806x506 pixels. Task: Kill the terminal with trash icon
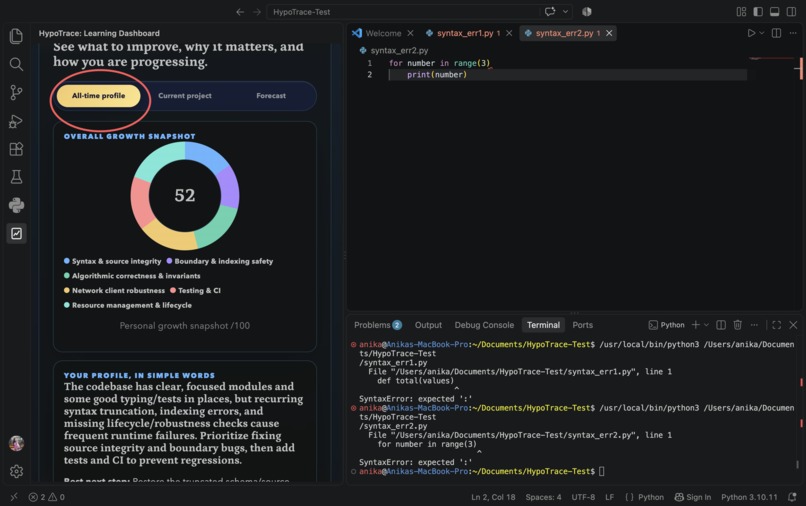click(738, 325)
